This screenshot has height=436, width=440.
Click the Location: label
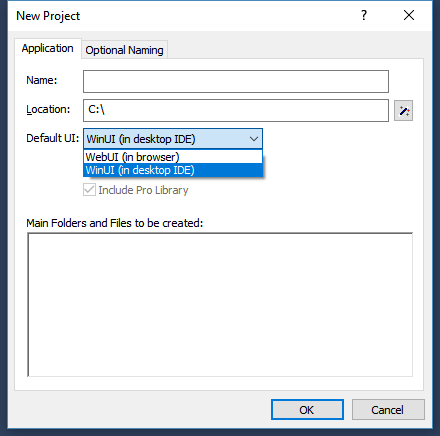coord(48,109)
